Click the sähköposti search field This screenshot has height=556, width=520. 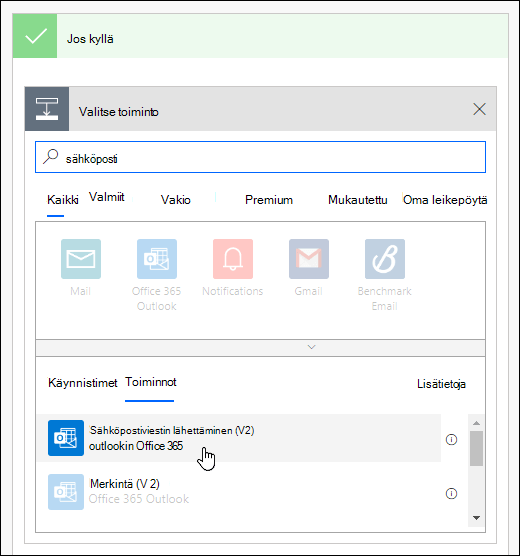(260, 157)
